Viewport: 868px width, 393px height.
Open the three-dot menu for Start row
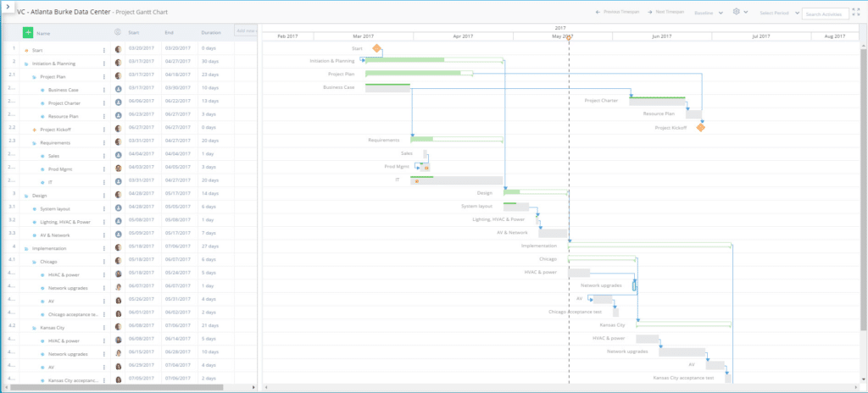(103, 50)
